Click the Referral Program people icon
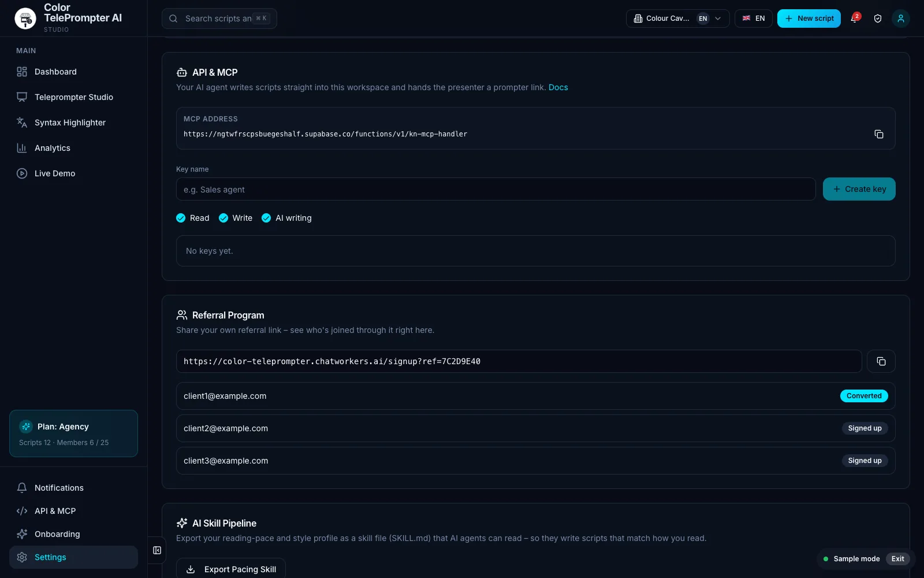924x578 pixels. pos(182,315)
